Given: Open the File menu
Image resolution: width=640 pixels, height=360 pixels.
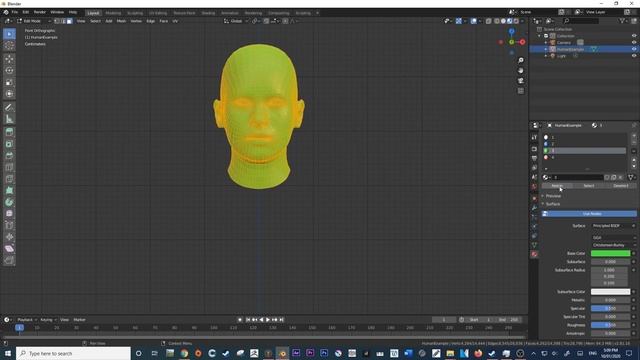Looking at the screenshot, I should (x=15, y=12).
